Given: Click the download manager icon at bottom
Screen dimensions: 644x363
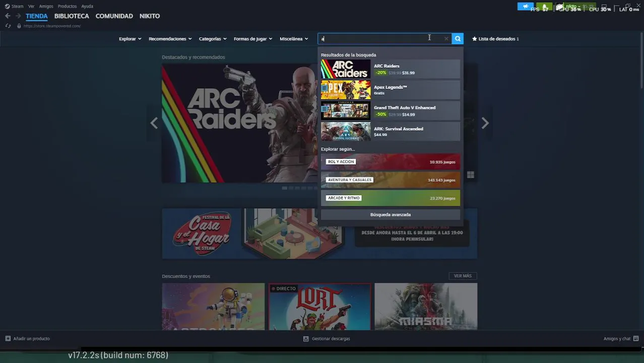Looking at the screenshot, I should tap(306, 339).
